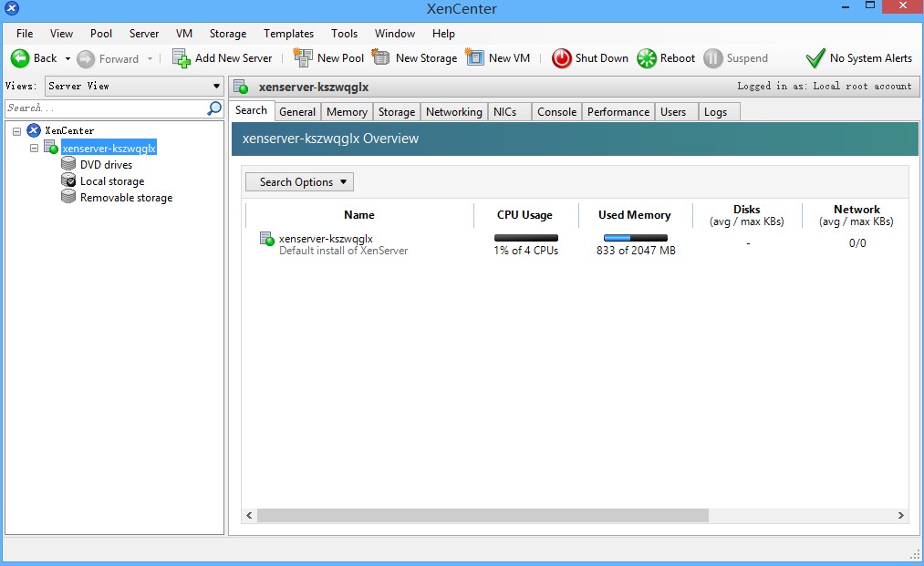This screenshot has width=924, height=566.
Task: Click the Disks column header
Action: click(x=747, y=215)
